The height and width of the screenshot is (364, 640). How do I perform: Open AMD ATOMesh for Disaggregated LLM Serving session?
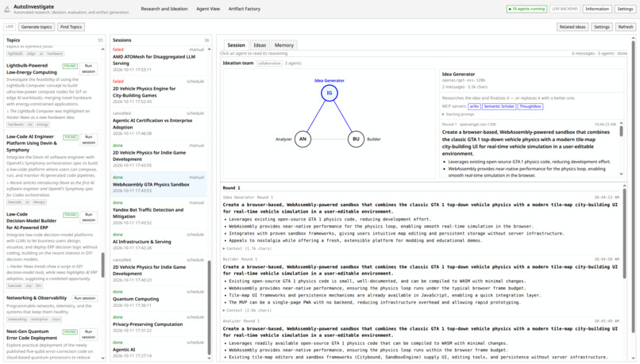(x=158, y=60)
